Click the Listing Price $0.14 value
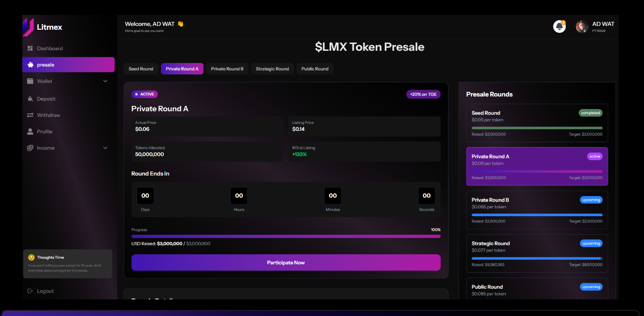Screen dimensions: 644x316 [x=299, y=129]
